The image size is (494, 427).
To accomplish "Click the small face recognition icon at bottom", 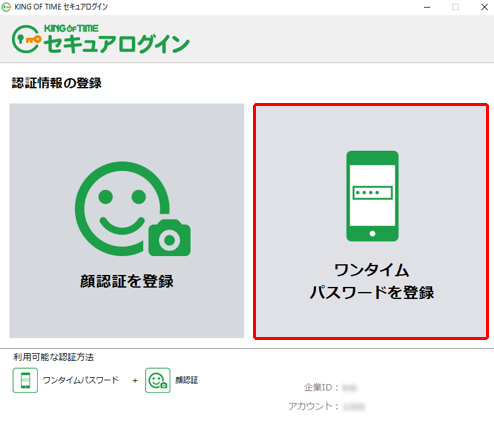I will pyautogui.click(x=158, y=380).
